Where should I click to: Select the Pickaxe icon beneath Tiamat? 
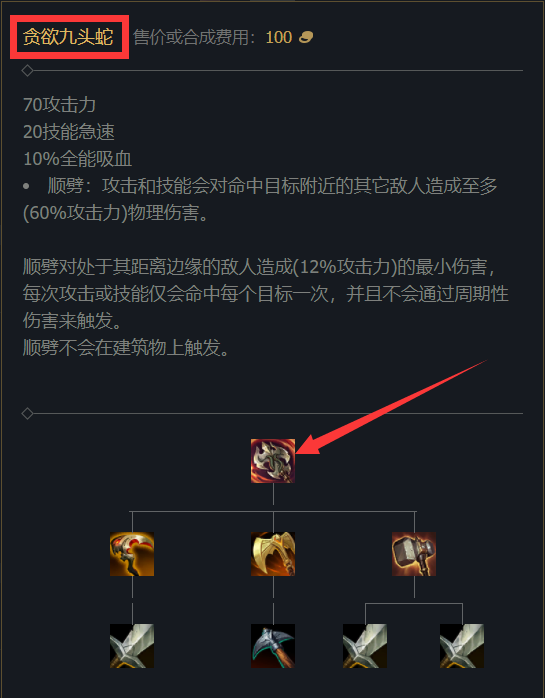click(x=273, y=646)
